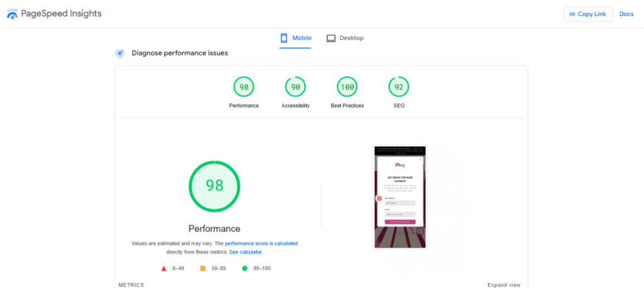Click the diagnose performance issues icon
This screenshot has height=288, width=644.
(x=120, y=53)
